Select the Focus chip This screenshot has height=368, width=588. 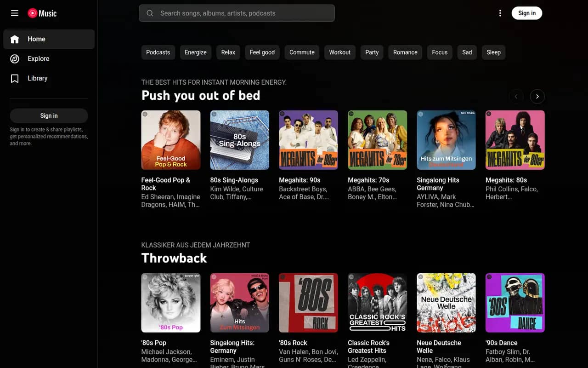(x=440, y=52)
